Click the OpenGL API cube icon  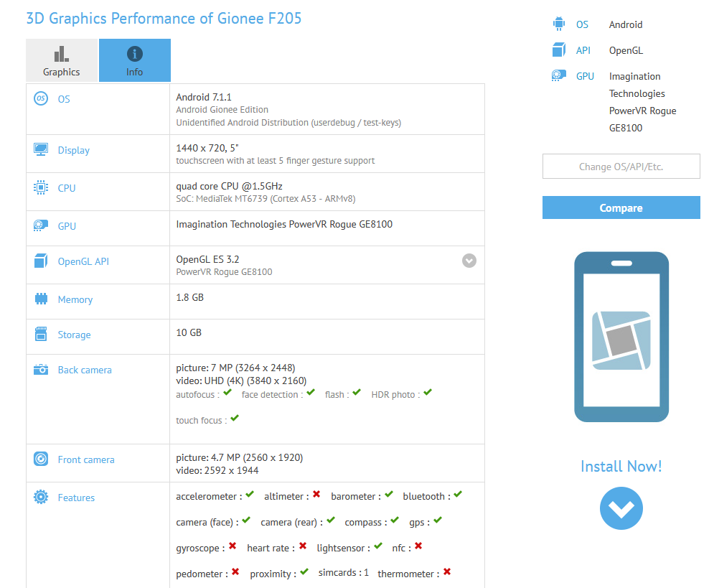coord(41,261)
